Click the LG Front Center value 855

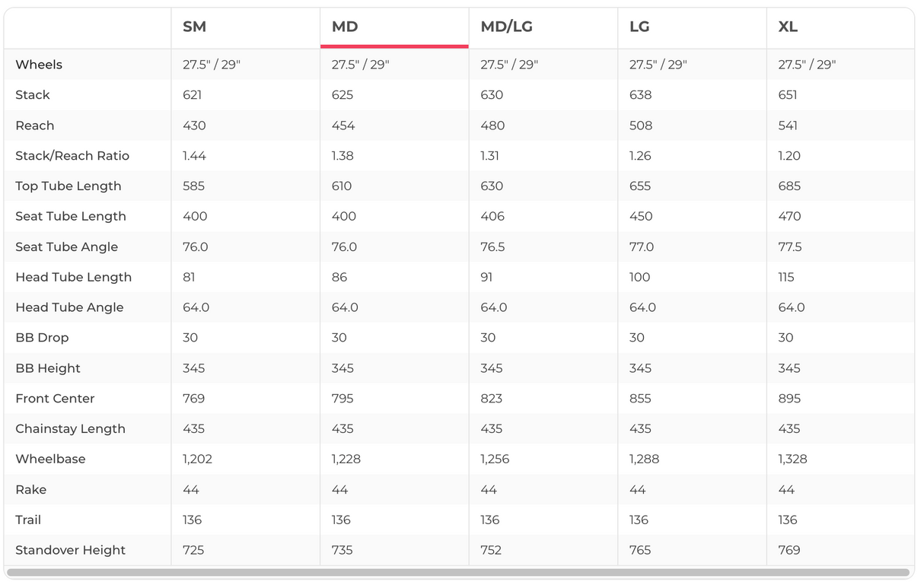coord(640,399)
